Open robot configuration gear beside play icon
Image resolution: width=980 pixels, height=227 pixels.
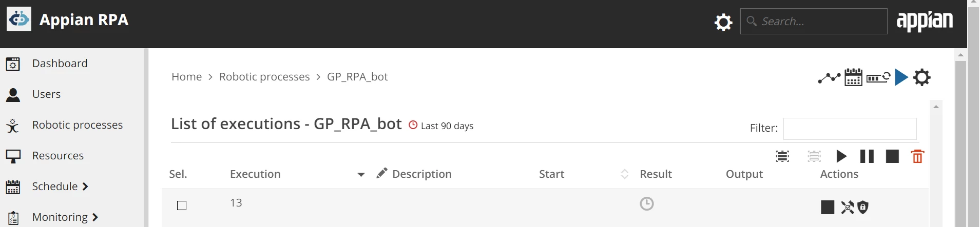click(x=922, y=77)
